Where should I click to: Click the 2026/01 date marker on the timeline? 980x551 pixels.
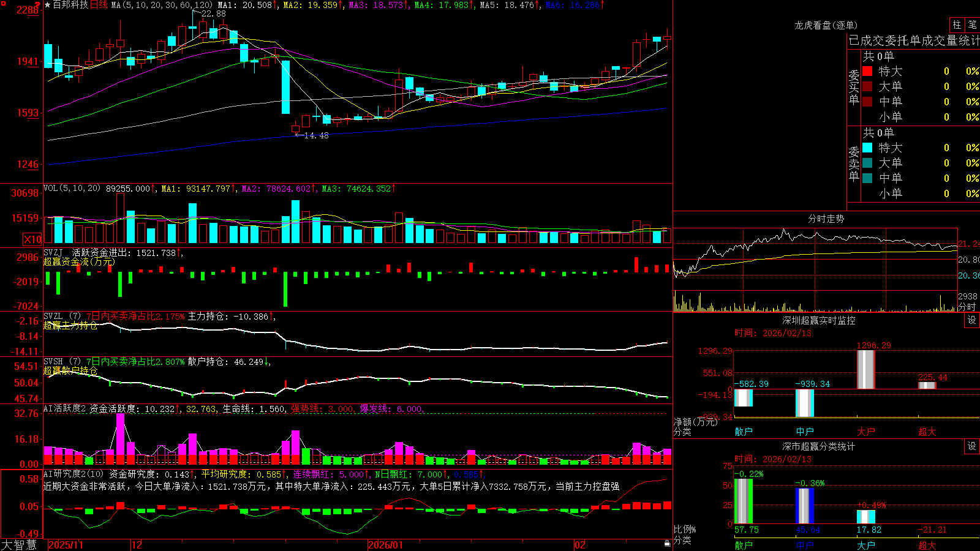click(x=386, y=545)
